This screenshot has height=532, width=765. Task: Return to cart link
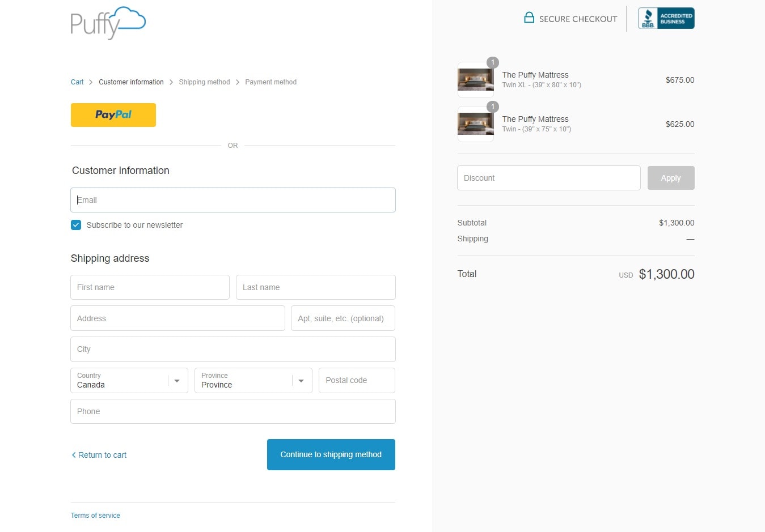[102, 455]
